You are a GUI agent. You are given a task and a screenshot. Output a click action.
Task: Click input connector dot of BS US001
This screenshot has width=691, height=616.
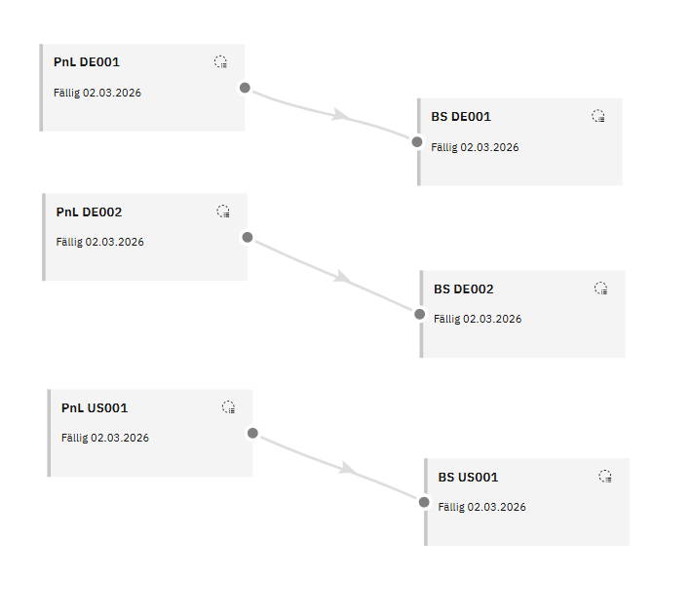(x=424, y=502)
